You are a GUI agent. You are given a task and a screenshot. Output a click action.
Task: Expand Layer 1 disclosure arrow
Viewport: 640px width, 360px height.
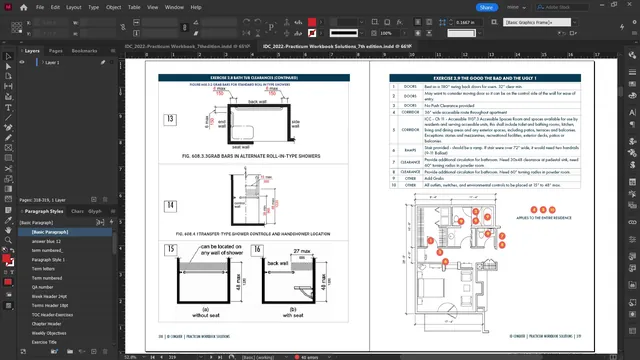tap(42, 62)
